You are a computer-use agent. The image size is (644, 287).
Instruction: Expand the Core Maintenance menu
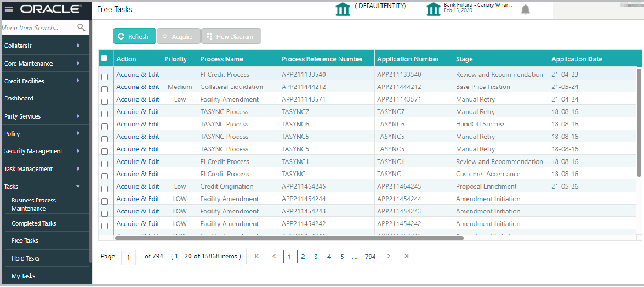tap(78, 63)
